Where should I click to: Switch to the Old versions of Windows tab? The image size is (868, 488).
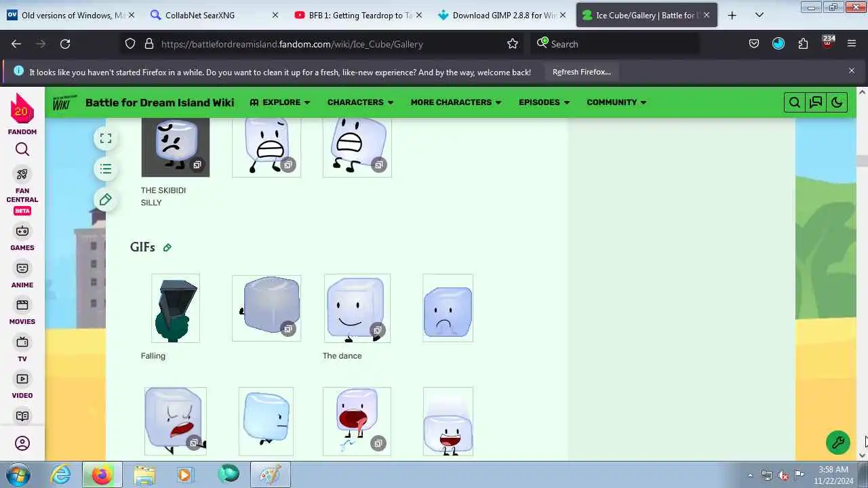(x=71, y=15)
